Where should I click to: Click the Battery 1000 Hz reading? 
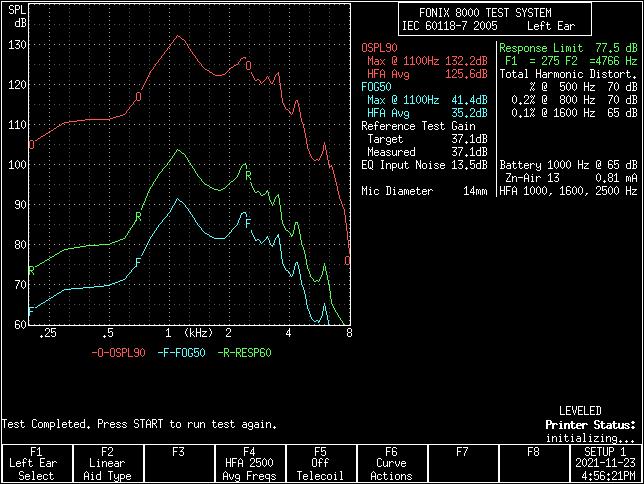pos(568,165)
